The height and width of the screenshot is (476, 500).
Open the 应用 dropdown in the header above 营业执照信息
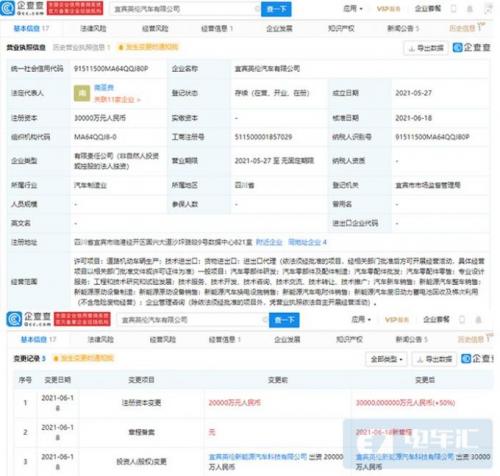tap(353, 9)
